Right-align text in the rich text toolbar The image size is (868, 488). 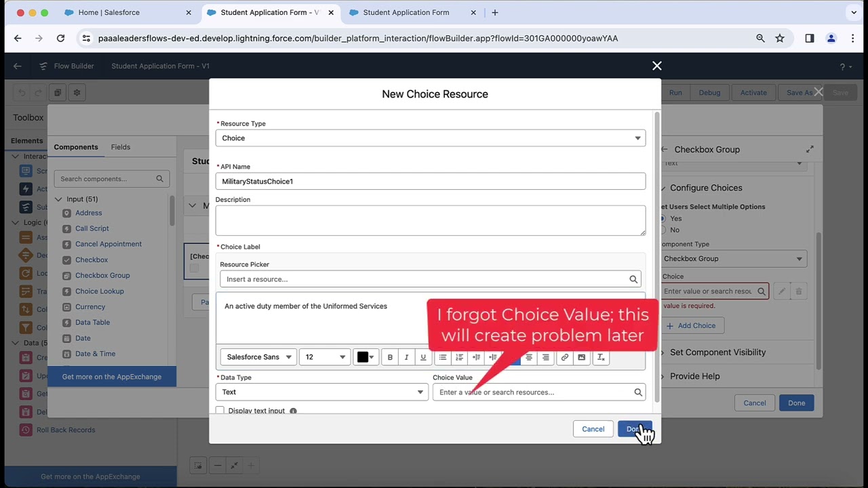(546, 357)
